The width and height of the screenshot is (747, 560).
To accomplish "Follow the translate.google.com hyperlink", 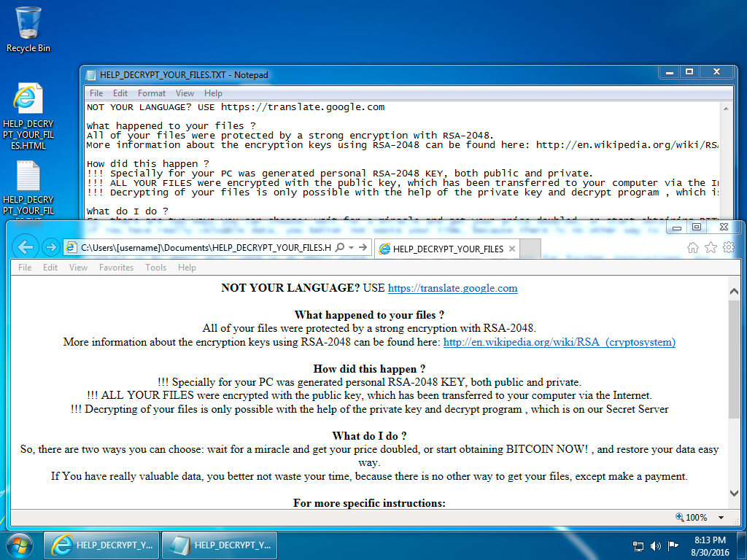I will pyautogui.click(x=452, y=288).
